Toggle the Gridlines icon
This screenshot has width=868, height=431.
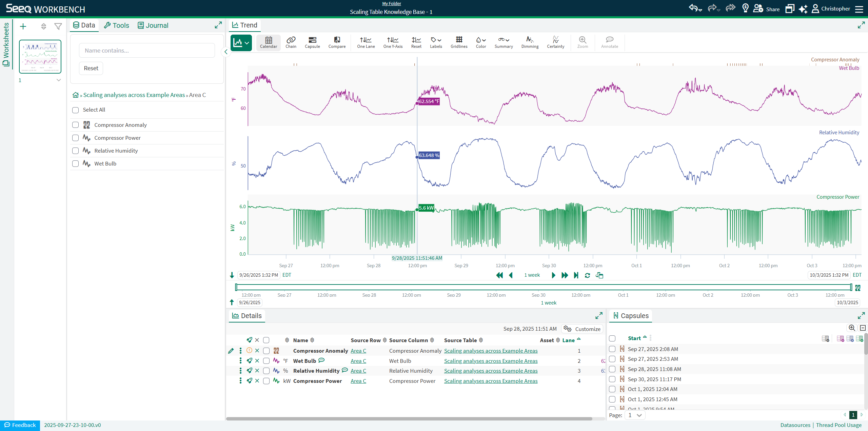[x=459, y=42]
